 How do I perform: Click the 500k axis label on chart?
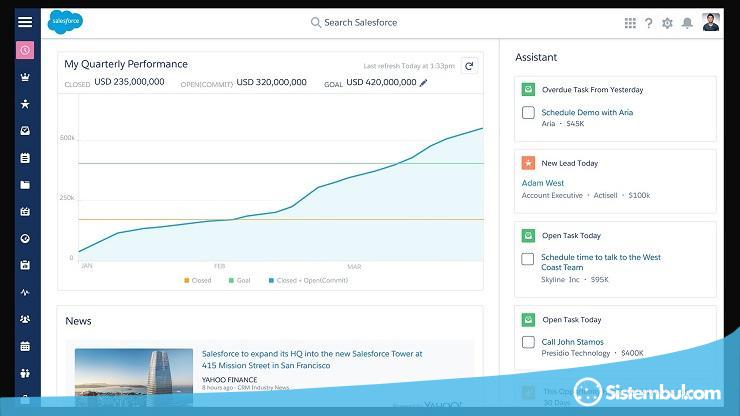[67, 138]
